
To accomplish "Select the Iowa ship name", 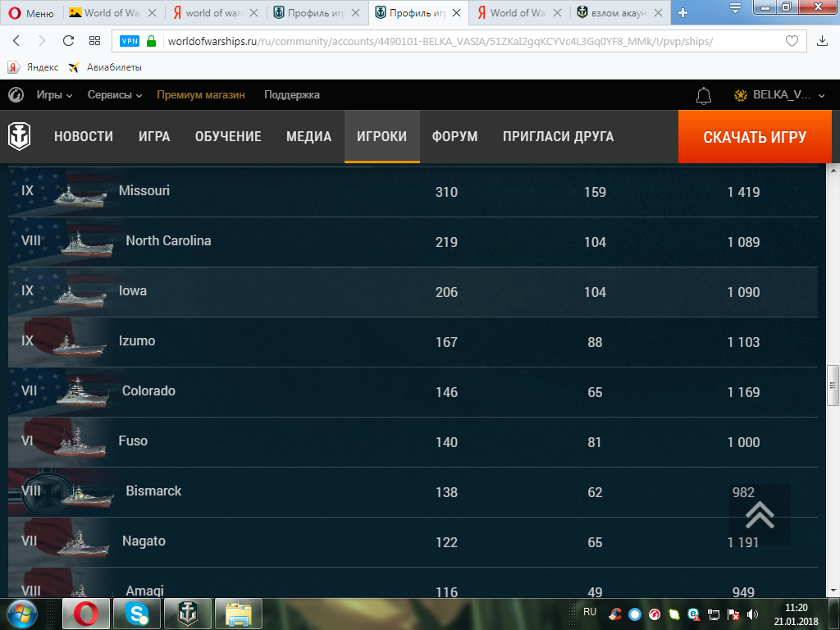I will click(x=132, y=291).
